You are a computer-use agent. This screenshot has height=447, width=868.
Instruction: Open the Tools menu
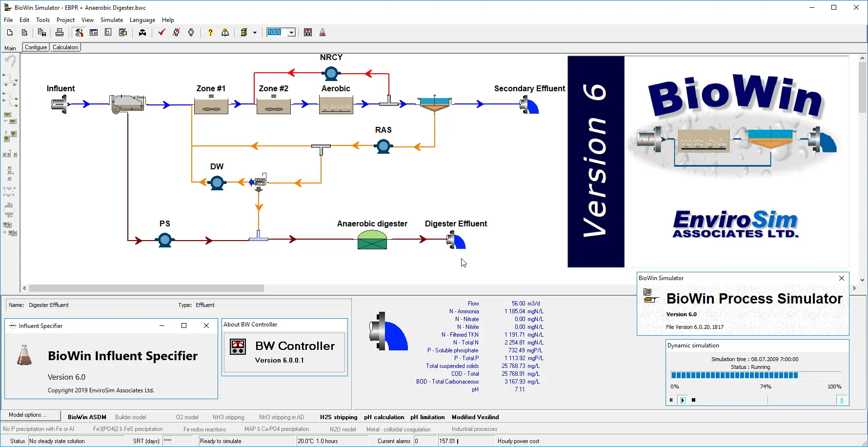pyautogui.click(x=43, y=20)
